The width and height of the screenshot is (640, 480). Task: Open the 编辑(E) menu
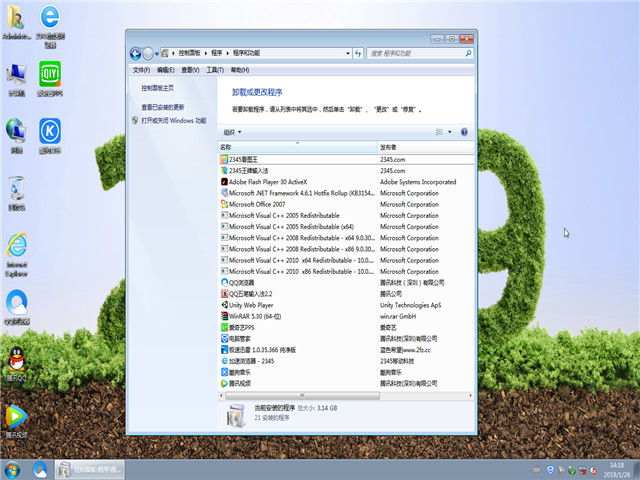[x=166, y=70]
